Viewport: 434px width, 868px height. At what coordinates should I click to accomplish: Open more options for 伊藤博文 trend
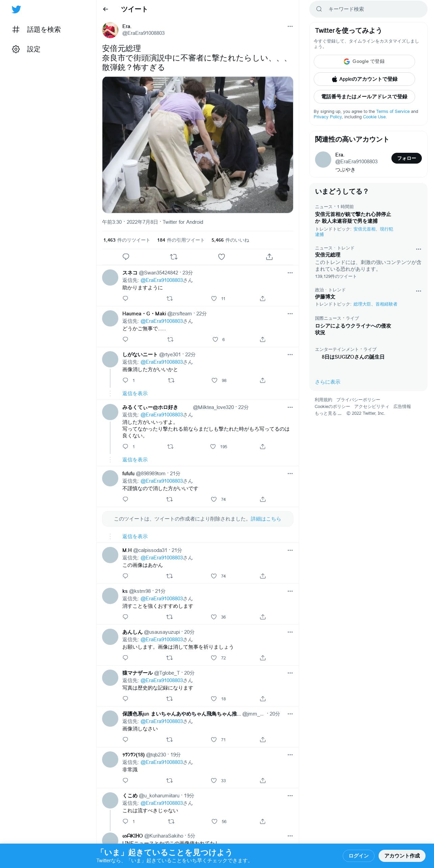click(x=418, y=291)
